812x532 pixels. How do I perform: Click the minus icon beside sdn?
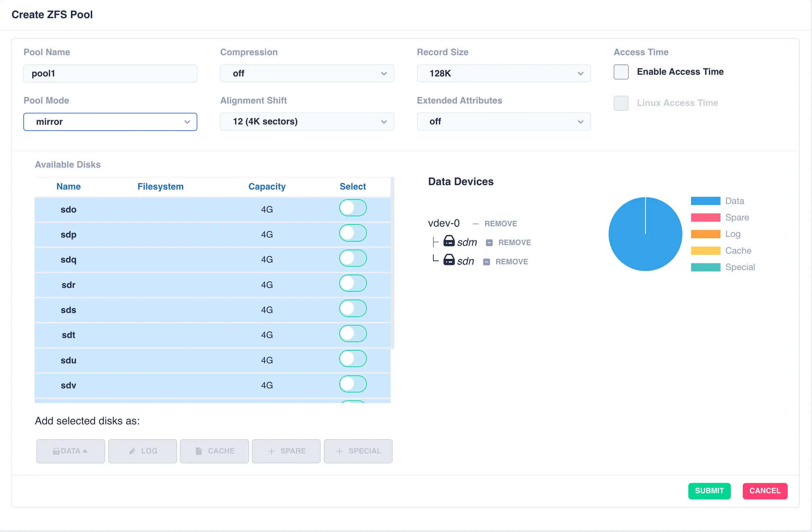pyautogui.click(x=487, y=262)
